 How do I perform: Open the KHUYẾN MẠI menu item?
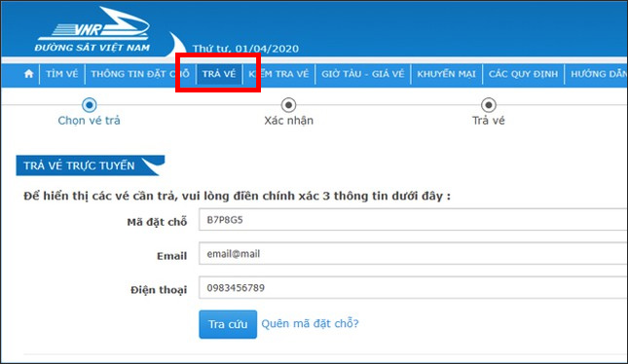tap(446, 74)
